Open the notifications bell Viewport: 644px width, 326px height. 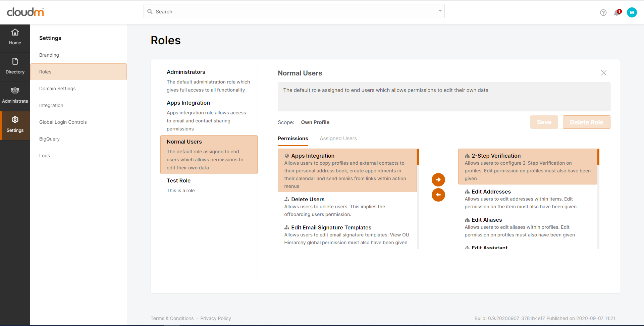tap(616, 13)
